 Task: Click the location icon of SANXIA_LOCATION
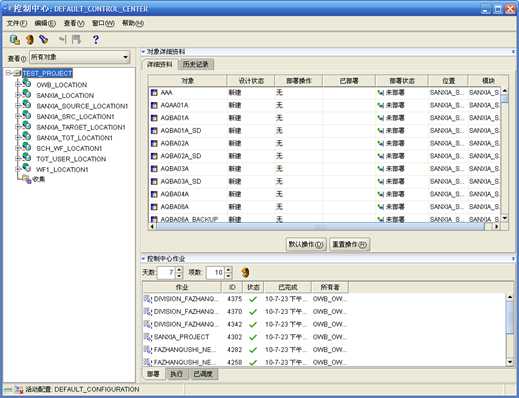point(27,94)
